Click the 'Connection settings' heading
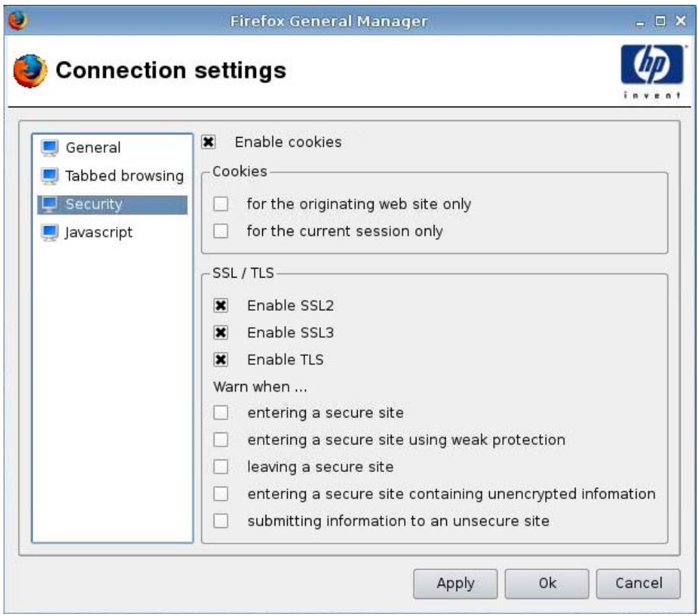The width and height of the screenshot is (698, 616). click(171, 71)
